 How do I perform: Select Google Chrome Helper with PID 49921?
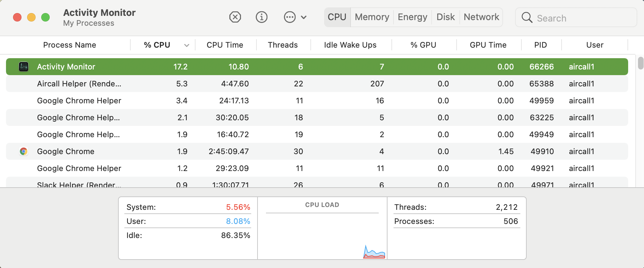79,168
